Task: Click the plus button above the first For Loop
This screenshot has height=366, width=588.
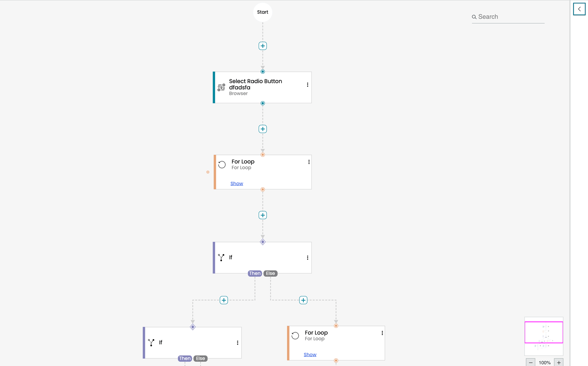Action: [x=262, y=129]
